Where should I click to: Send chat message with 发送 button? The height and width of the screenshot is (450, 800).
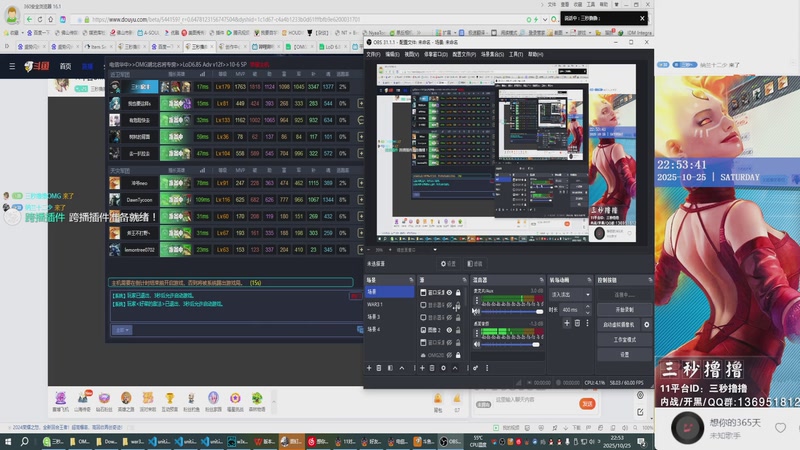click(587, 404)
